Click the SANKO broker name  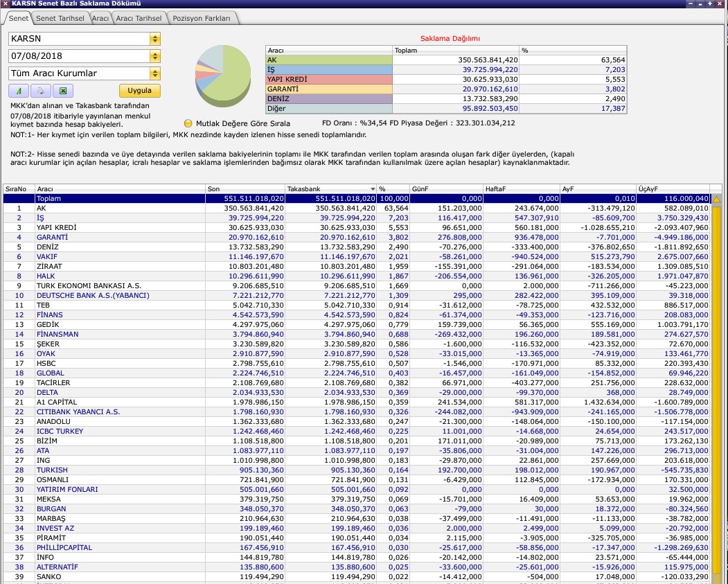[48, 577]
